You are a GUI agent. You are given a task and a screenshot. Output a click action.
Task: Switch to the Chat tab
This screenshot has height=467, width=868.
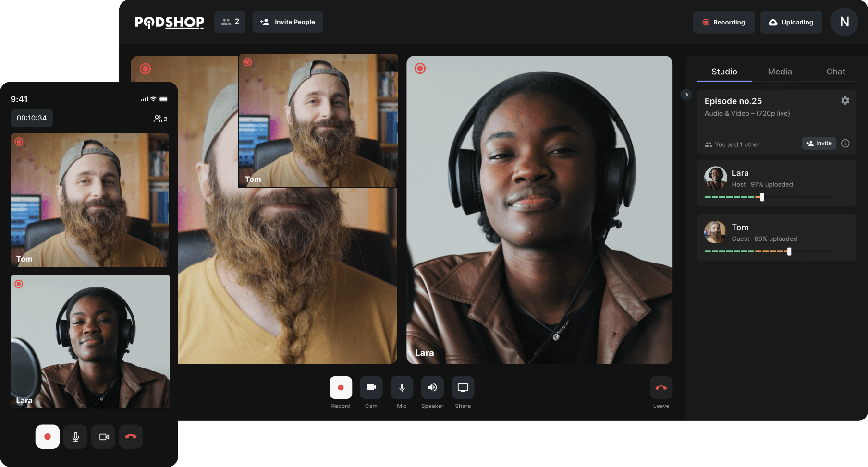pos(835,72)
